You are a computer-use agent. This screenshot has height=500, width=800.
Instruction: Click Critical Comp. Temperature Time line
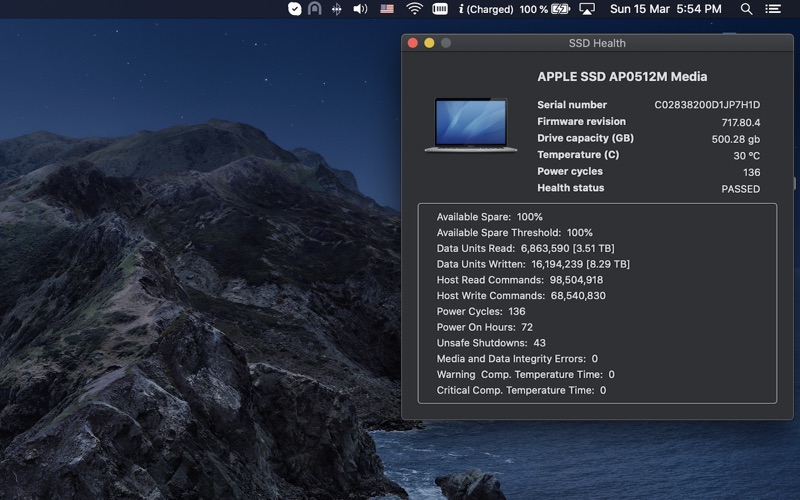click(x=521, y=390)
